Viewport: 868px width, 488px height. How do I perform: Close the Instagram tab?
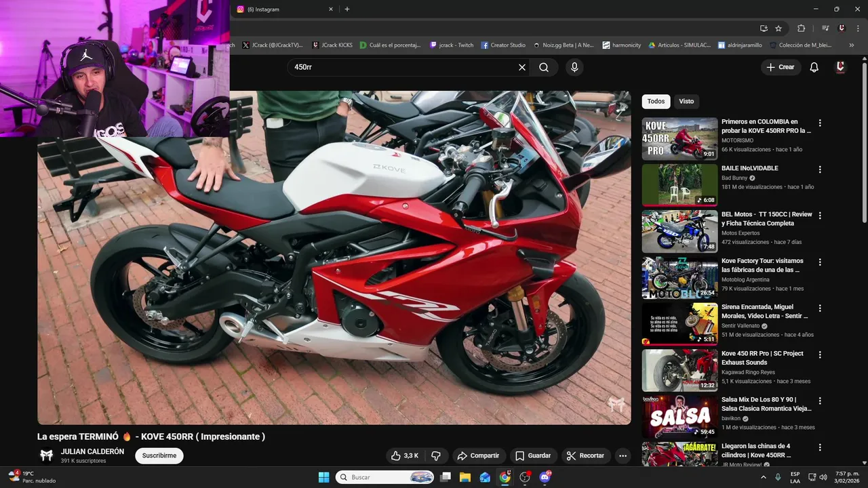pos(331,9)
